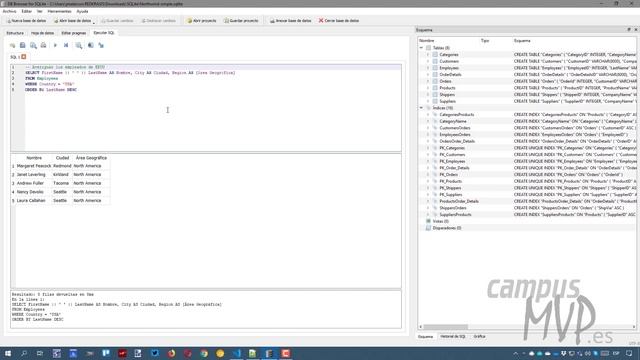
Task: Open find in SQL editor magnifier icon
Action: tap(79, 45)
